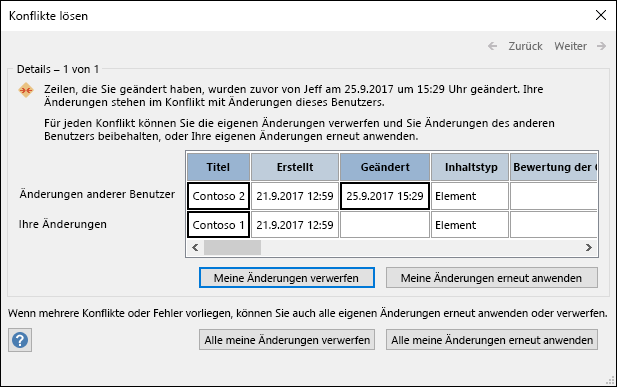Click Alle meine Änderungen verwerfen button
Screen dimensions: 617x387
coord(286,340)
